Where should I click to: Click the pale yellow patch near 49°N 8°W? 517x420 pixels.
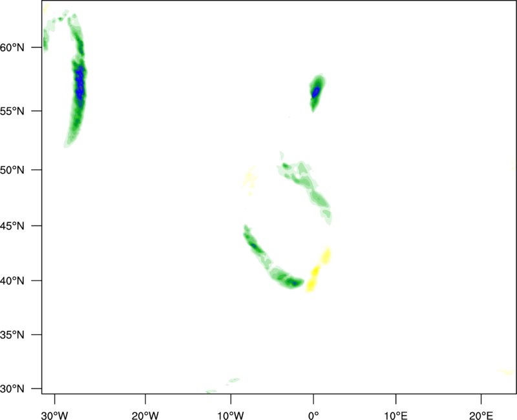pos(249,178)
